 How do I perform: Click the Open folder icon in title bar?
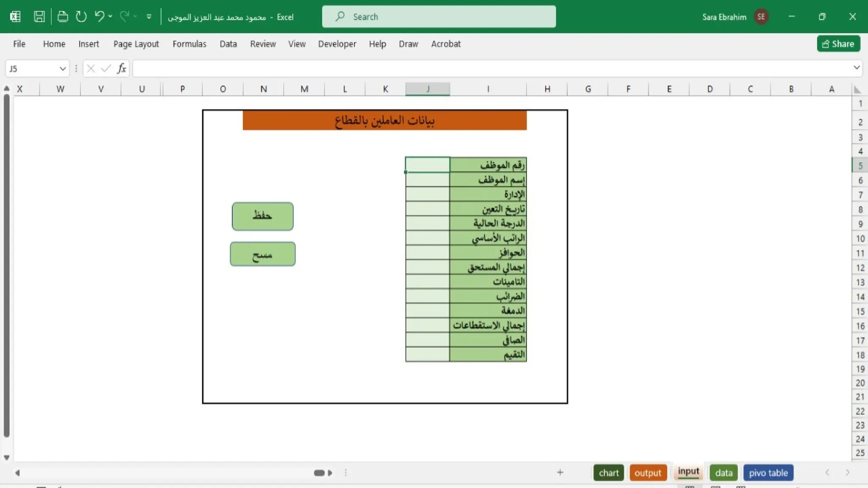pos(63,17)
